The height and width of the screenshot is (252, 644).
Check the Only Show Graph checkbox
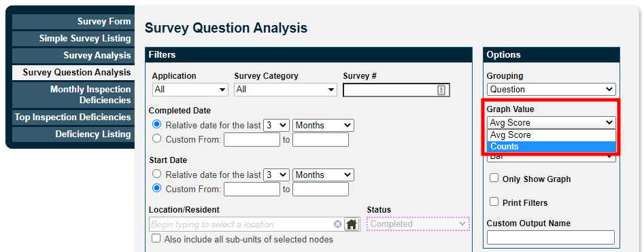tap(494, 178)
